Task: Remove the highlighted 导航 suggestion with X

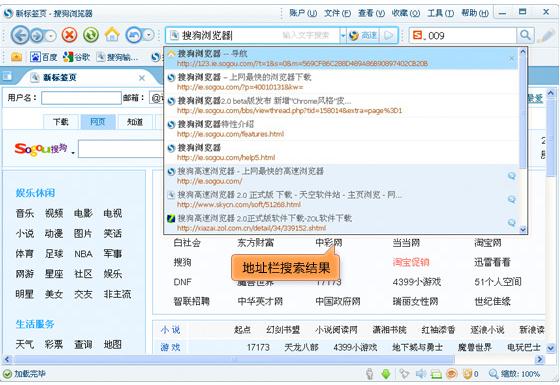Action: (511, 58)
